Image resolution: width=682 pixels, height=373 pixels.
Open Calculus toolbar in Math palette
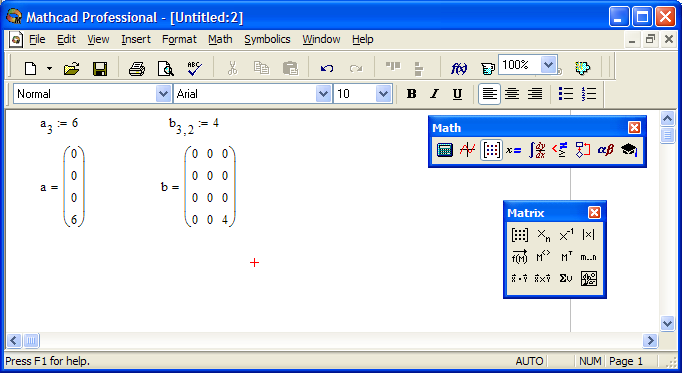click(537, 150)
